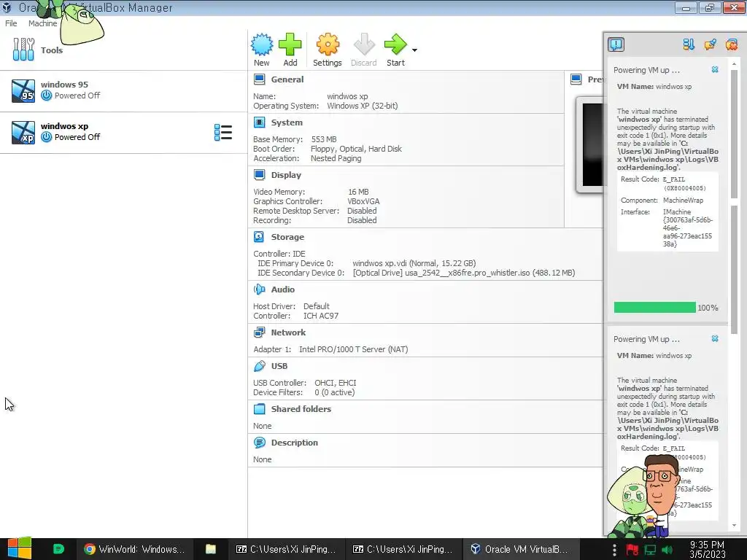Click the green chat app taskbar icon

click(x=58, y=549)
